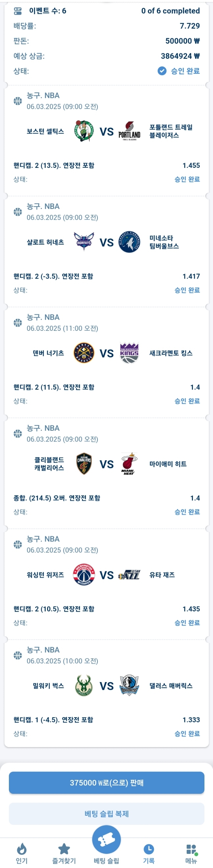213x868 pixels.
Task: Tap the Utah Jazz logo
Action: click(x=129, y=575)
